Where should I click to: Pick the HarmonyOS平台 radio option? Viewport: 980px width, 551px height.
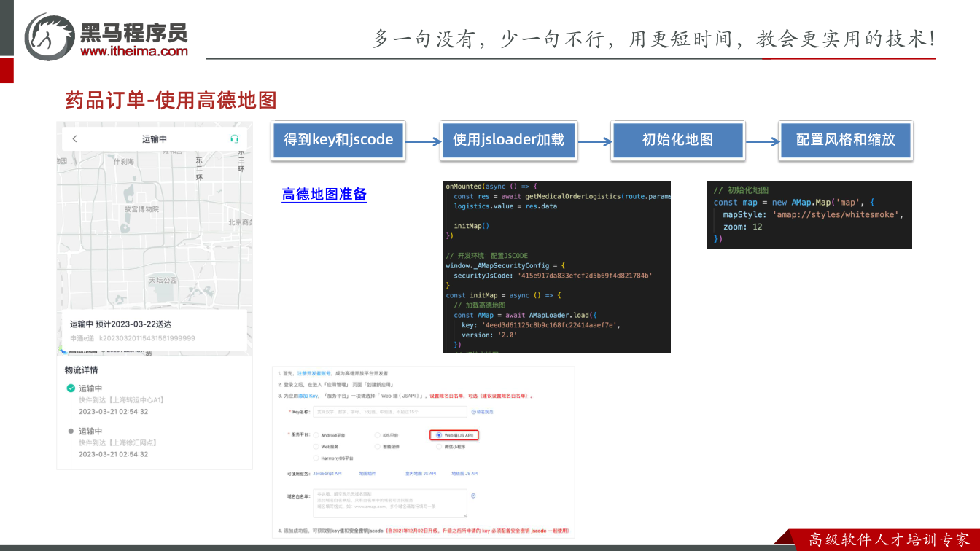[x=316, y=458]
